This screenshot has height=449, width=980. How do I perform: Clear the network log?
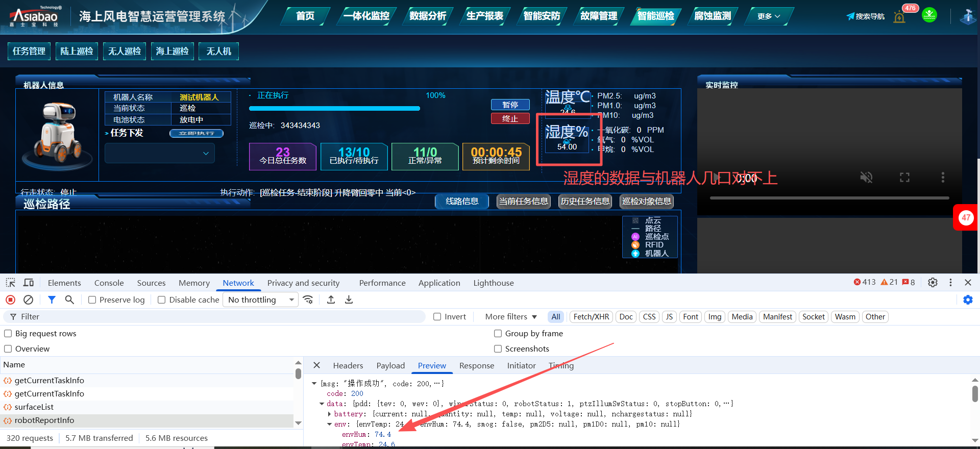click(29, 300)
